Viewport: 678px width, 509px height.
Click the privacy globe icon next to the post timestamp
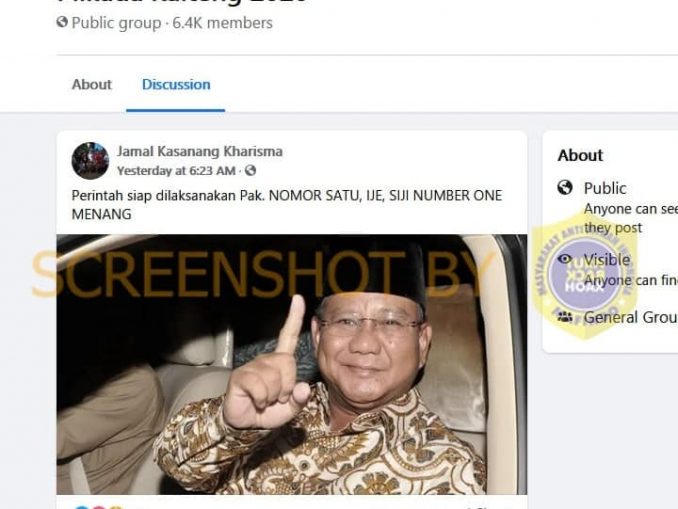click(250, 170)
